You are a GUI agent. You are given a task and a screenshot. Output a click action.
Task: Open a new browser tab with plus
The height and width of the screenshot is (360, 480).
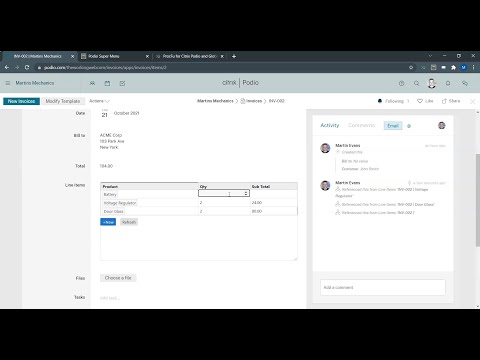(x=234, y=56)
